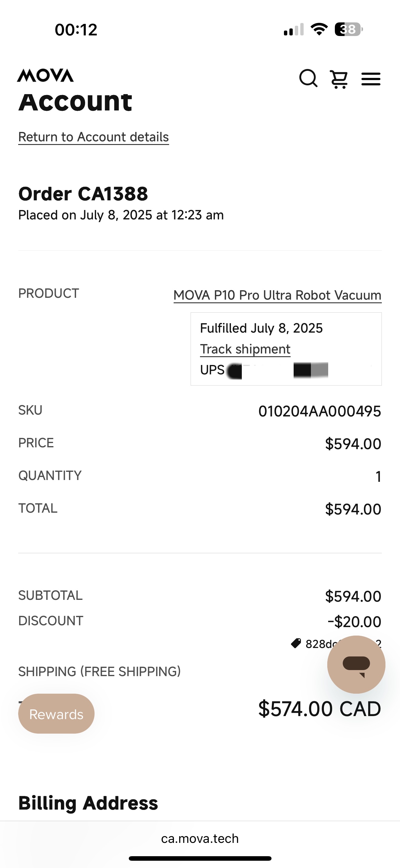Viewport: 400px width, 868px height.
Task: Tap the discount tag icon
Action: (x=296, y=643)
